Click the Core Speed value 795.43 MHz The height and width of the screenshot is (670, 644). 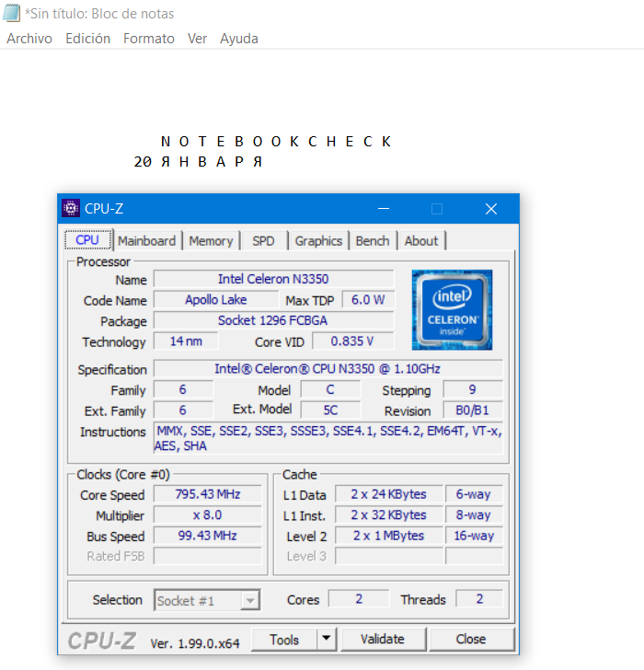click(208, 494)
